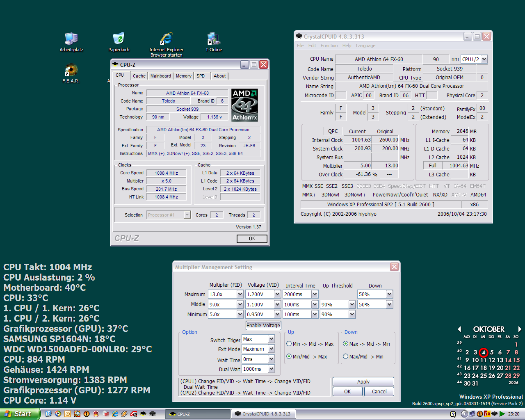Image resolution: width=525 pixels, height=420 pixels.
Task: Switch to Mainboard tab in CPU-Z
Action: coord(160,76)
